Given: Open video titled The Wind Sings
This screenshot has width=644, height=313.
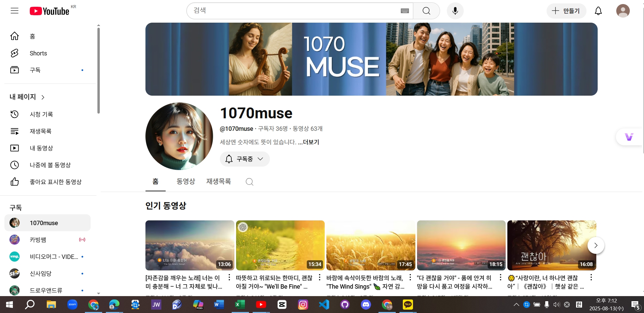Looking at the screenshot, I should pyautogui.click(x=365, y=282).
